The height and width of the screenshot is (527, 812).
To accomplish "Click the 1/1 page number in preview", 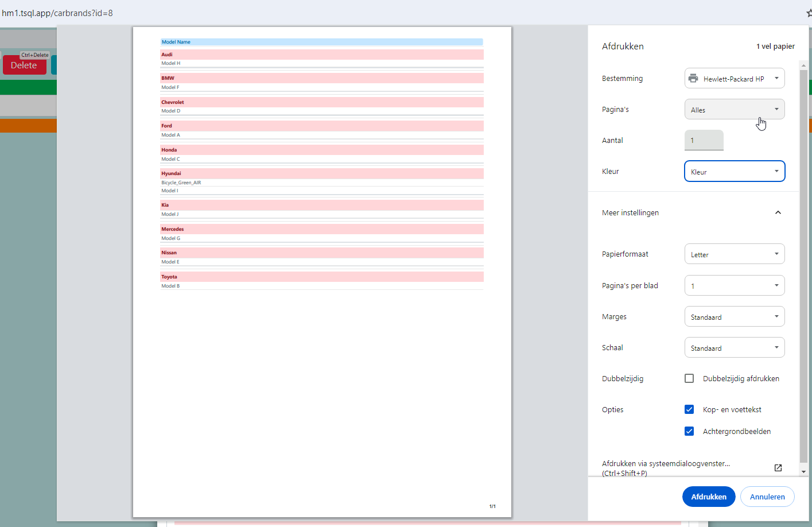I will pyautogui.click(x=492, y=506).
